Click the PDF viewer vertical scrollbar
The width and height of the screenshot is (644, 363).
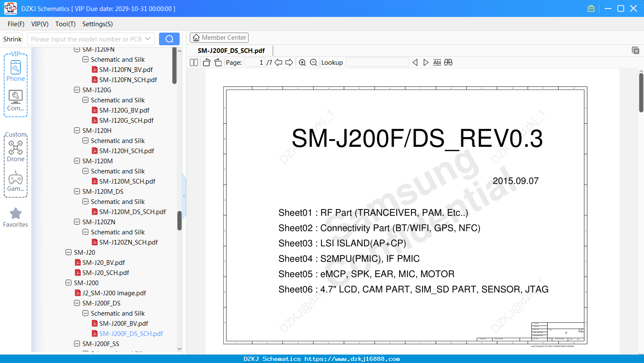point(641,92)
